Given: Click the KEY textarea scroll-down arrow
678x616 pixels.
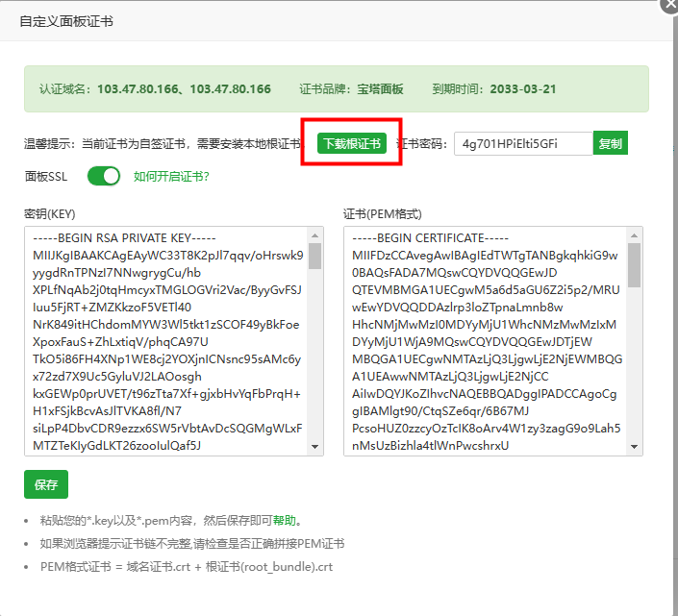Looking at the screenshot, I should (314, 447).
